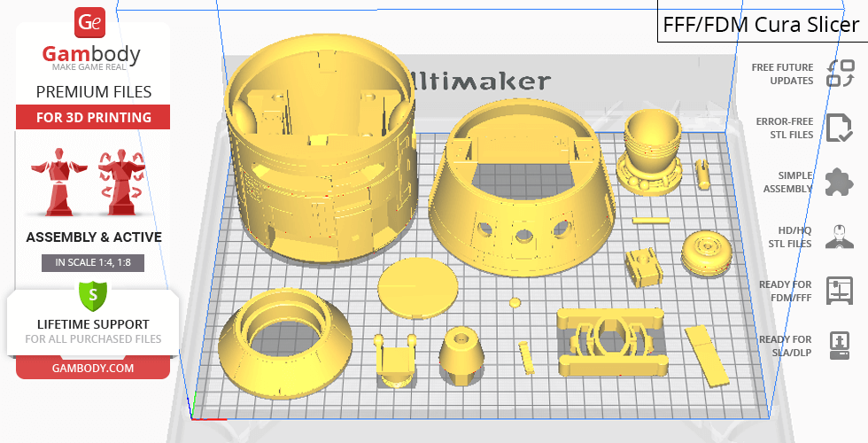Select the Ready for SLA/DLP printer icon
This screenshot has height=443, width=868.
tap(839, 344)
